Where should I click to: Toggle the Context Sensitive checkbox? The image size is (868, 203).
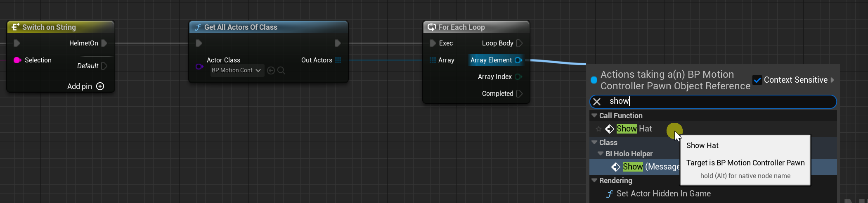coord(757,80)
